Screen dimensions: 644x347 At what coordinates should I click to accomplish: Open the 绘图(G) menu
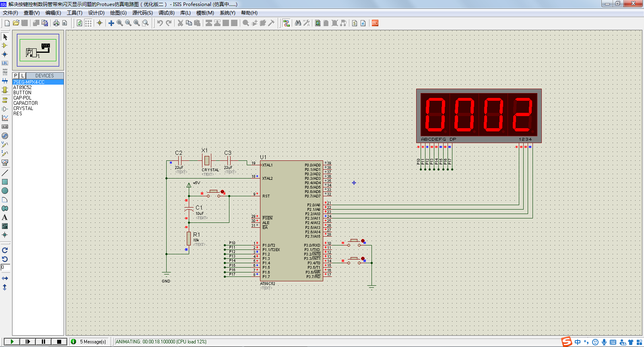[118, 13]
